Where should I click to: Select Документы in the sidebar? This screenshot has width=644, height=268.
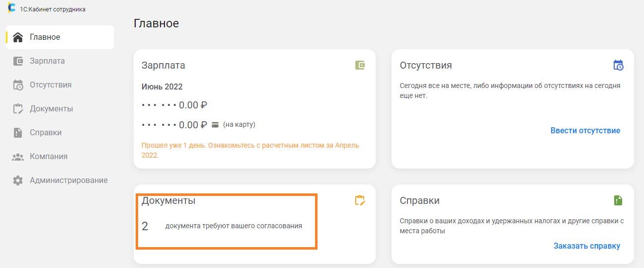tap(60, 109)
